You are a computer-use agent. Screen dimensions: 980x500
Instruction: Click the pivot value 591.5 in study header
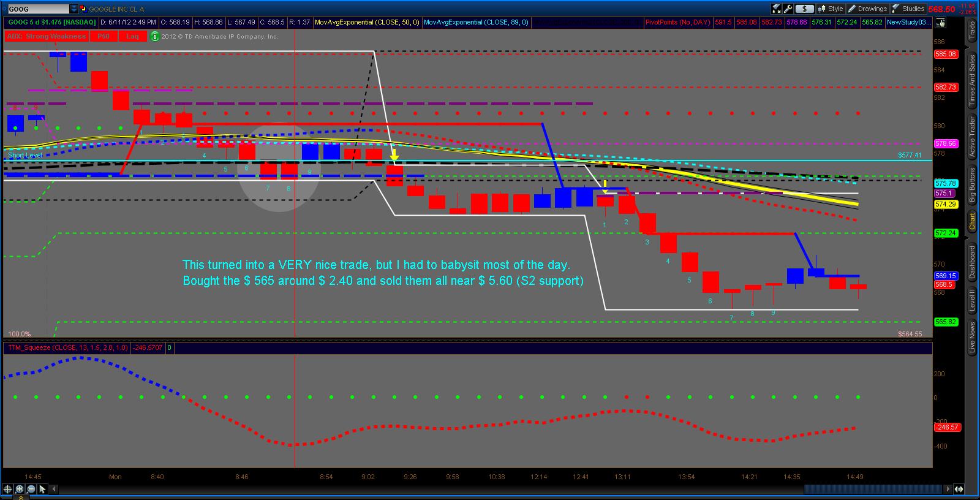click(x=723, y=23)
